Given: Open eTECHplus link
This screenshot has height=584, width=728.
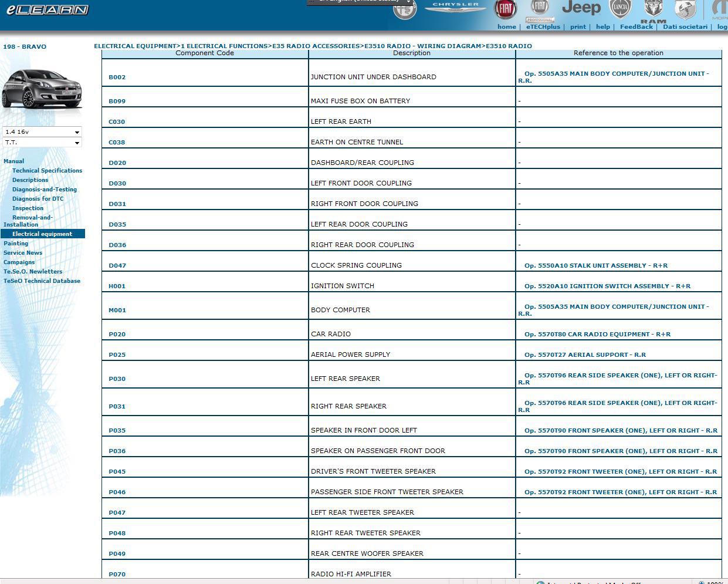Looking at the screenshot, I should point(543,27).
